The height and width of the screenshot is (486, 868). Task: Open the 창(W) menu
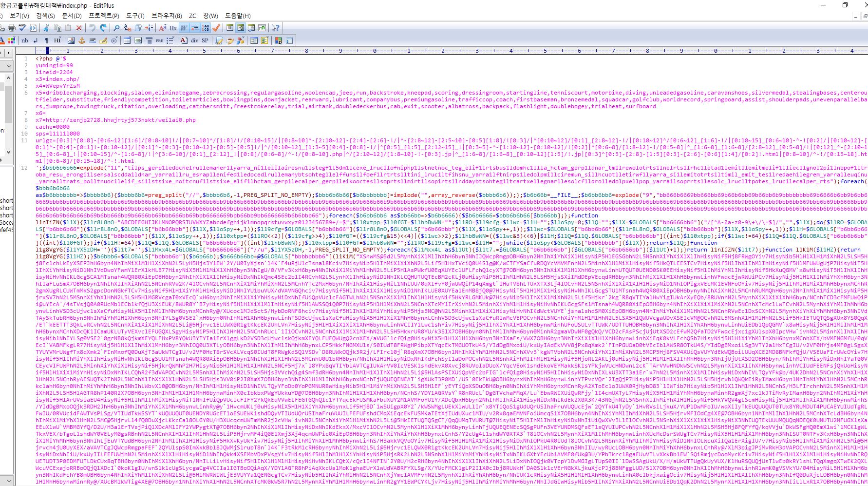pos(210,16)
